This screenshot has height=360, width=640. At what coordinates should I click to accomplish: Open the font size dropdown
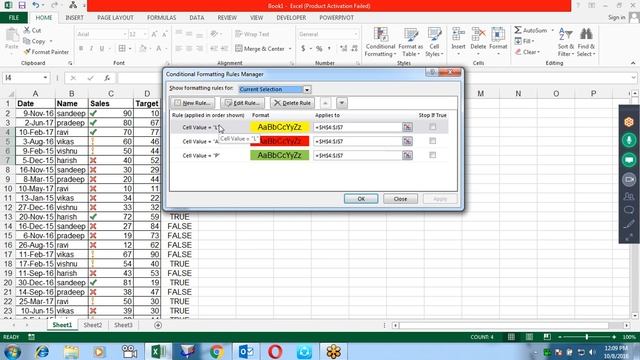pyautogui.click(x=145, y=34)
